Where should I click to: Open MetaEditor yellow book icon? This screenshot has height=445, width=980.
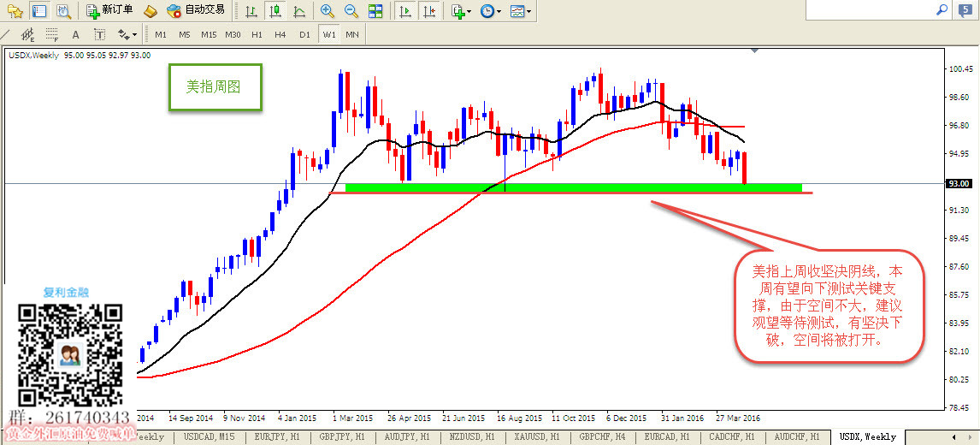click(150, 10)
